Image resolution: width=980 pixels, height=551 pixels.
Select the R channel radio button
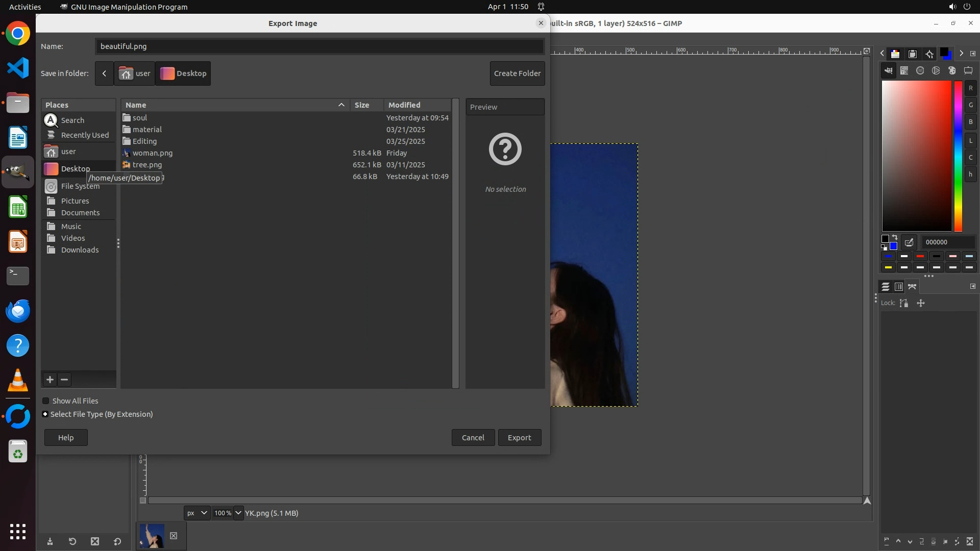(970, 88)
